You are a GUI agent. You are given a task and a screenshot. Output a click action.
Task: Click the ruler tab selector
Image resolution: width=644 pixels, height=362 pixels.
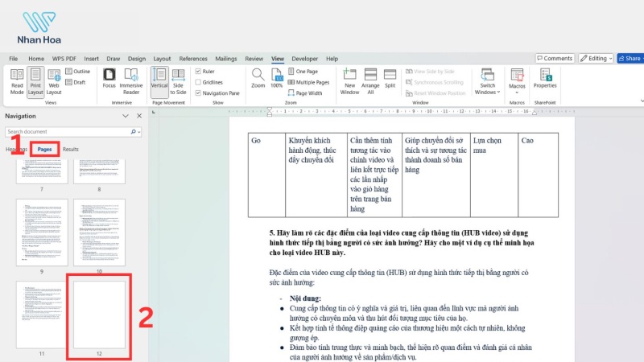pos(154,112)
